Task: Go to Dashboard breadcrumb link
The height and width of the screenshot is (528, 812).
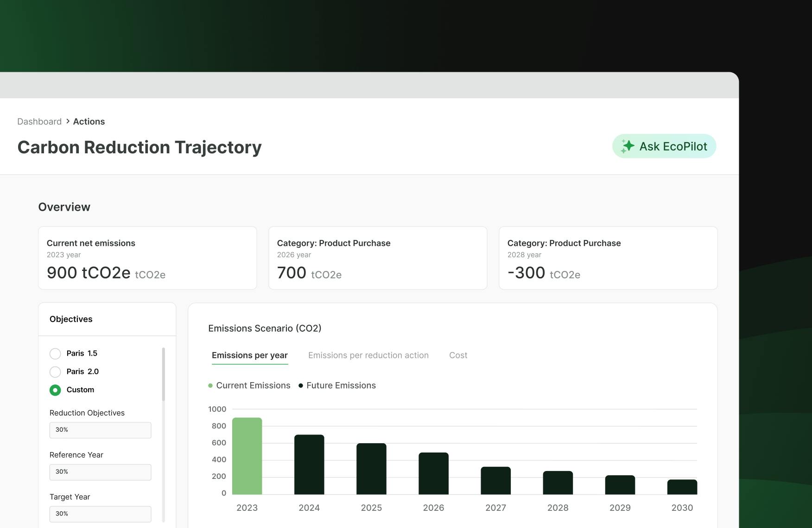Action: (39, 121)
